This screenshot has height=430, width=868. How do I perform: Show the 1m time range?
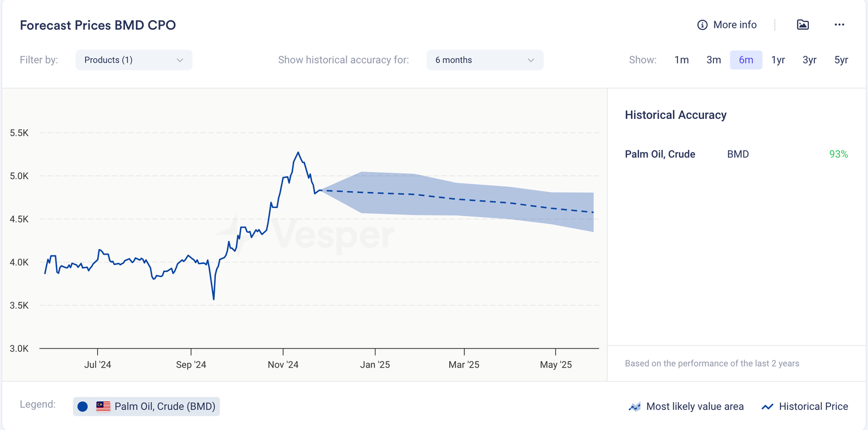(x=681, y=60)
